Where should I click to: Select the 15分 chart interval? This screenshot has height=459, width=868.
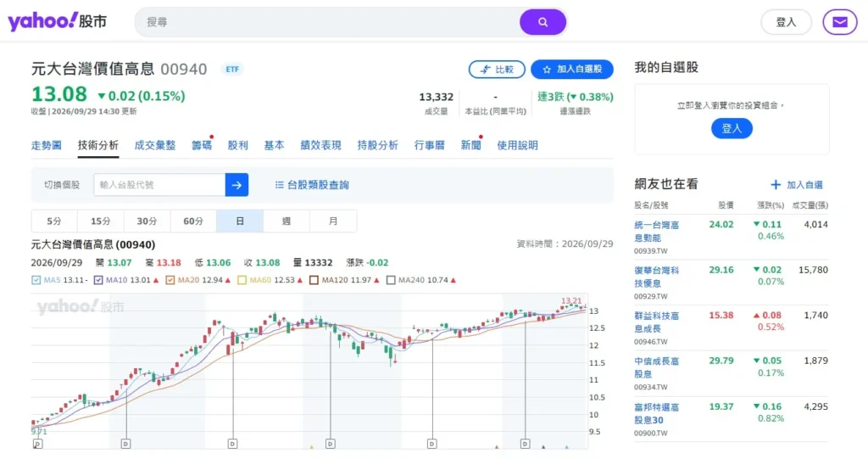(101, 221)
